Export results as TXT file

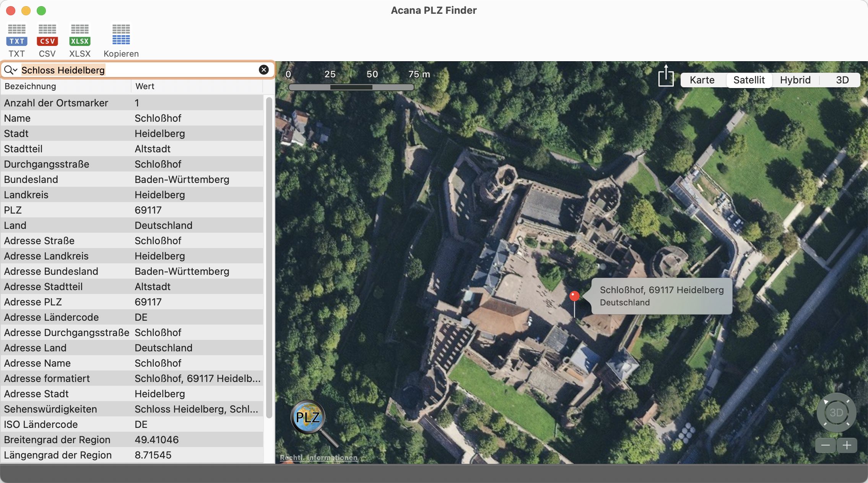pyautogui.click(x=17, y=40)
